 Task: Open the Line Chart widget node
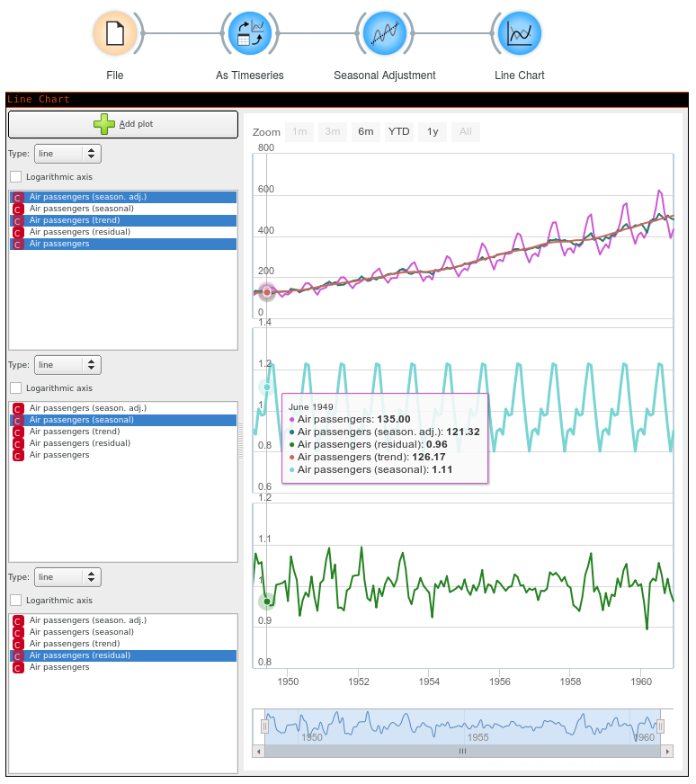[x=519, y=34]
